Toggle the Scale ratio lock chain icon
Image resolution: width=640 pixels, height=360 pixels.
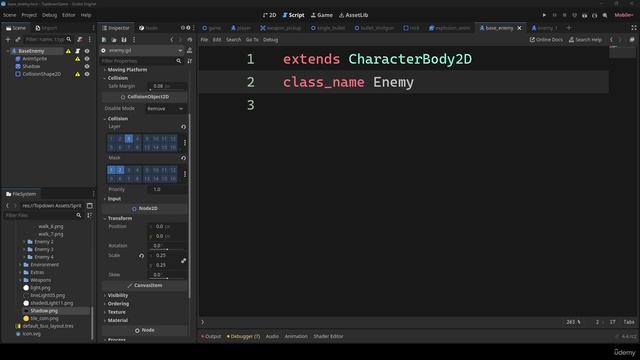click(x=183, y=260)
